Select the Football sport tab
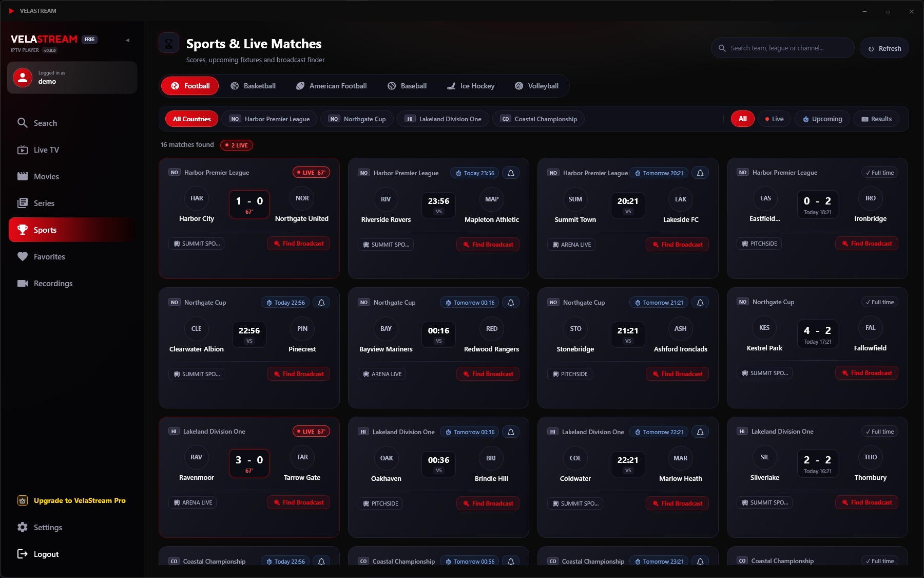924x578 pixels. pos(190,86)
